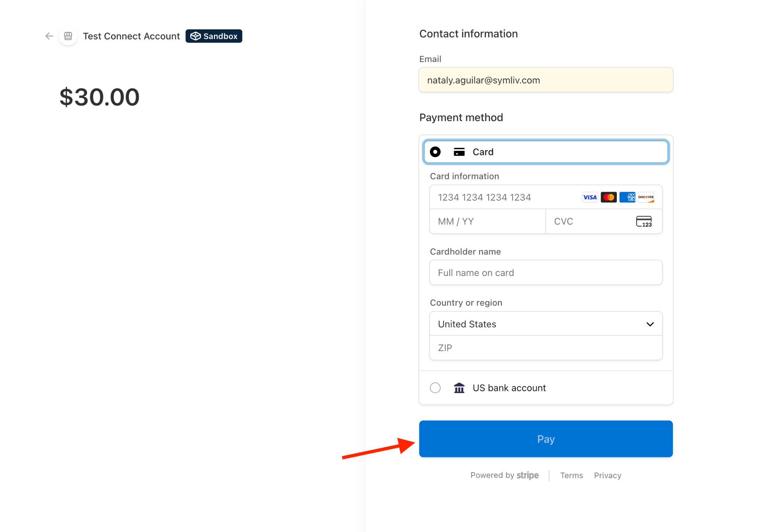Select the Card payment radio button
This screenshot has height=532, width=761.
pos(435,152)
